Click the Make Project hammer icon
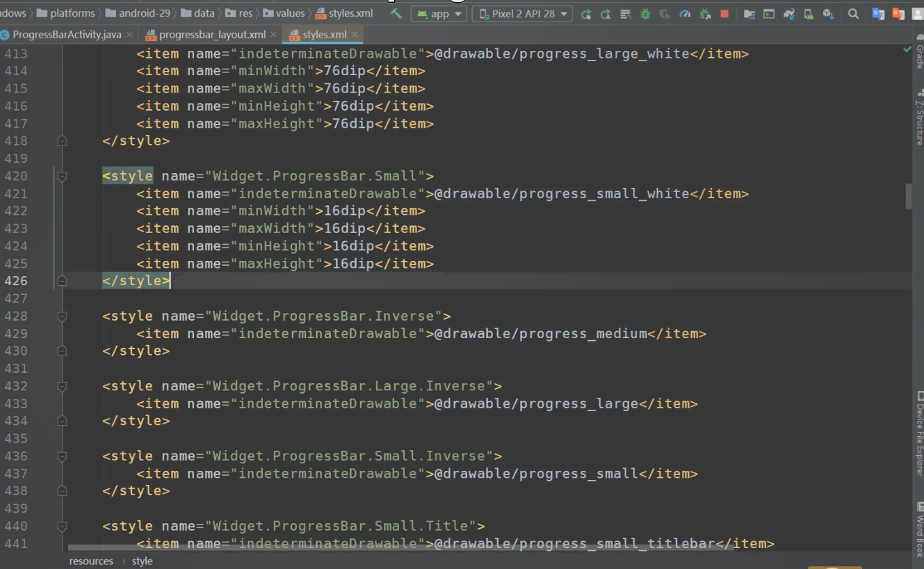Screen dimensions: 924x569 [396, 13]
